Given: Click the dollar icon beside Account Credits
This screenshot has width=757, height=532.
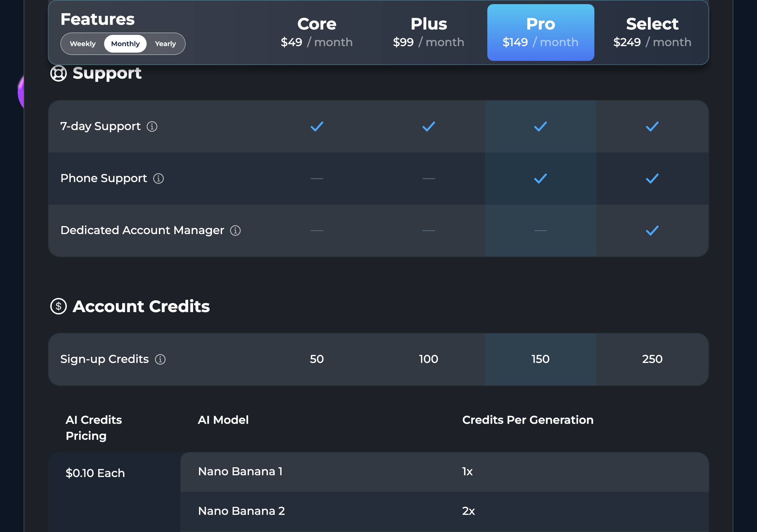Looking at the screenshot, I should [x=58, y=306].
